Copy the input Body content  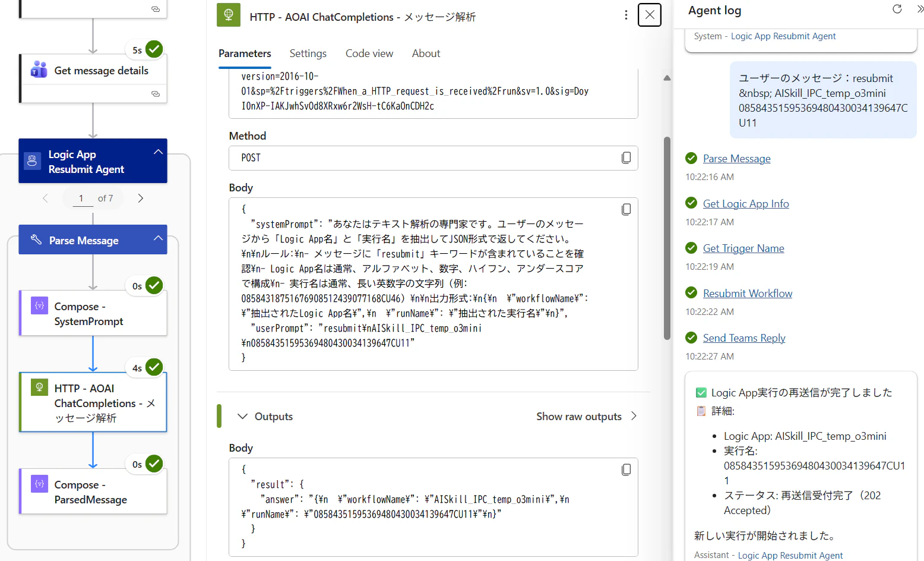(626, 209)
